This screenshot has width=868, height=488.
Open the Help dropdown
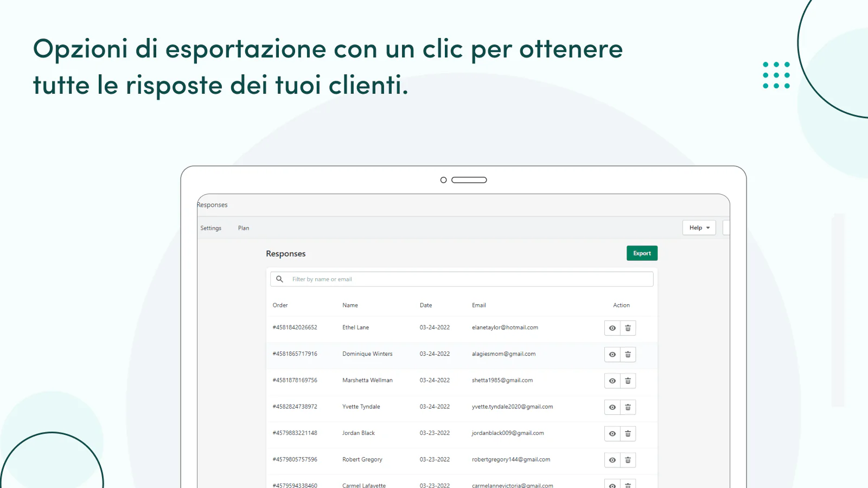tap(699, 228)
